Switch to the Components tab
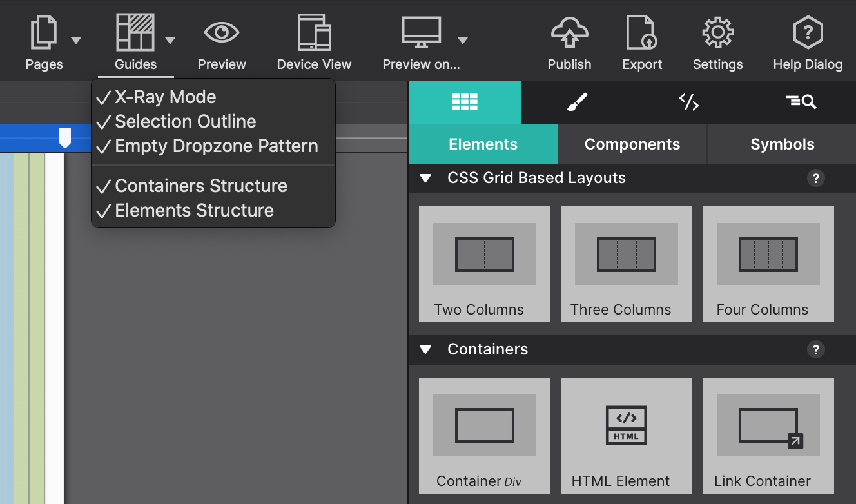This screenshot has height=504, width=856. click(632, 144)
